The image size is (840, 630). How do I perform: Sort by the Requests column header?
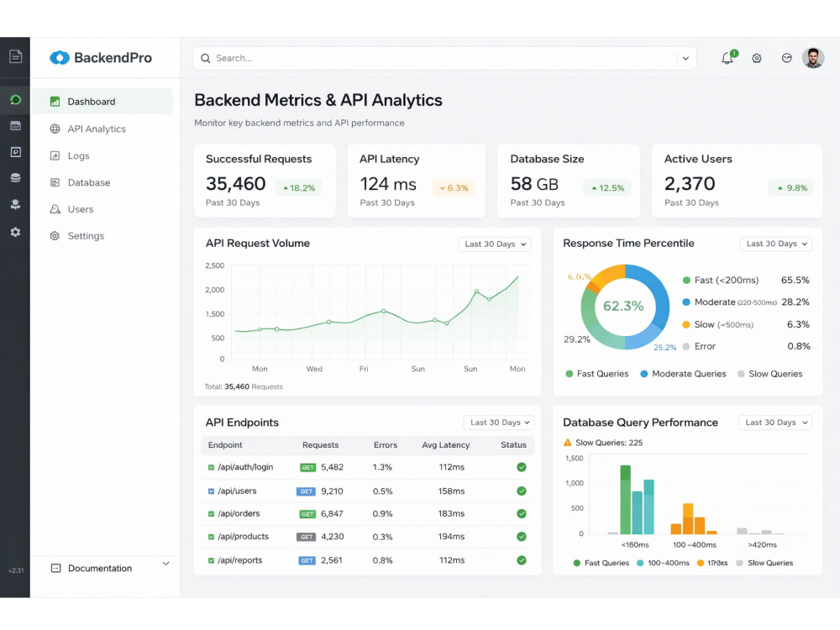pyautogui.click(x=320, y=444)
